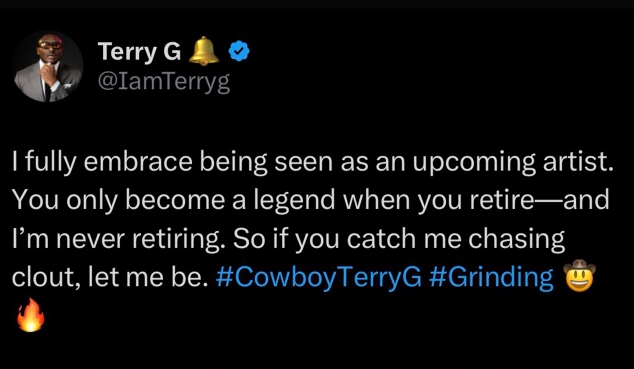Screen dimensions: 634x369
Task: Click the word "legend" in the tweet
Action: 294,200
